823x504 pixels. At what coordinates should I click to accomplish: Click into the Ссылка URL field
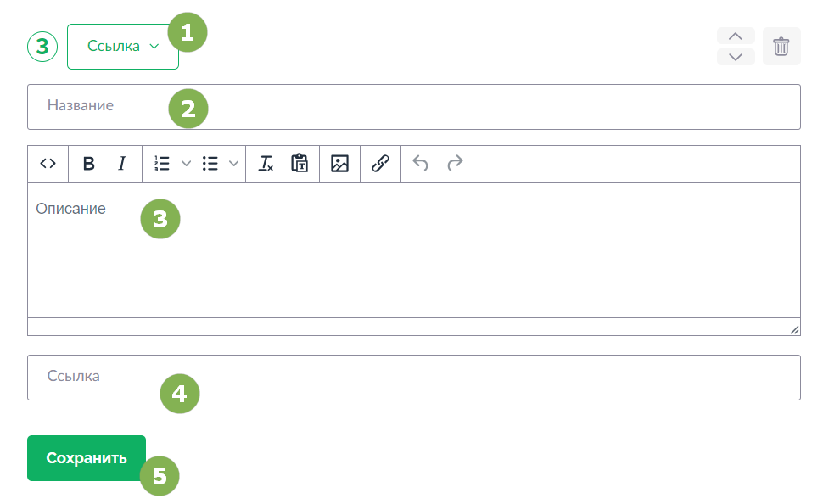[413, 378]
